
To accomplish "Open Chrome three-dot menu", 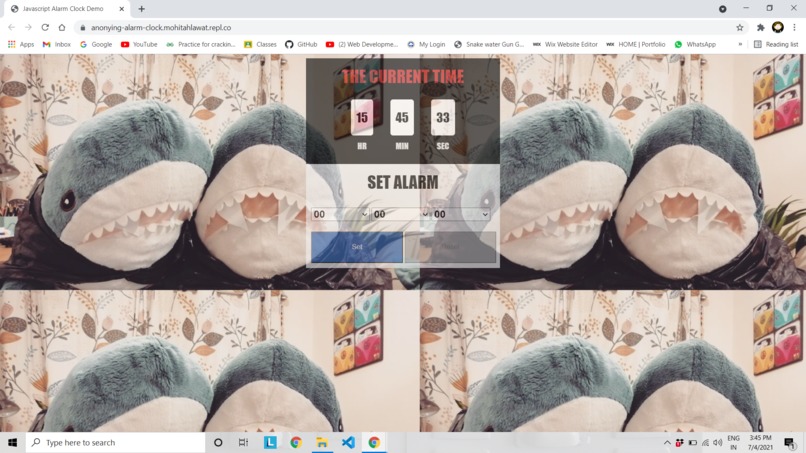I will pos(794,28).
